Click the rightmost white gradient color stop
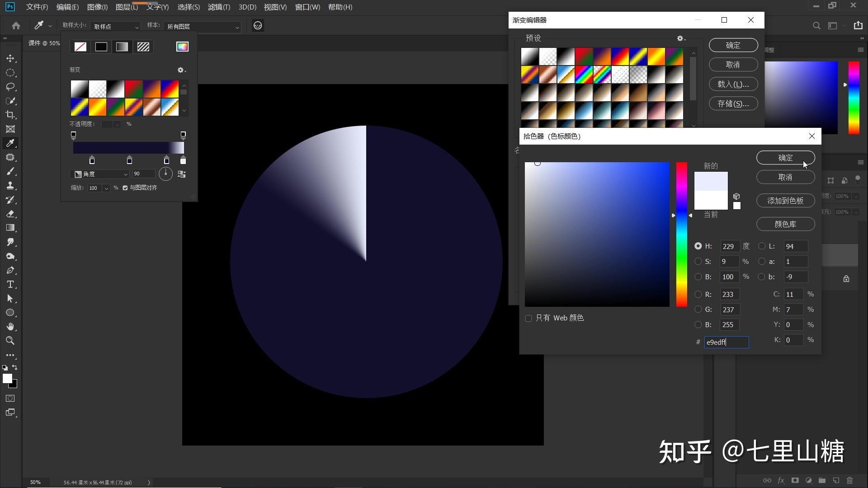This screenshot has height=488, width=868. point(183,160)
